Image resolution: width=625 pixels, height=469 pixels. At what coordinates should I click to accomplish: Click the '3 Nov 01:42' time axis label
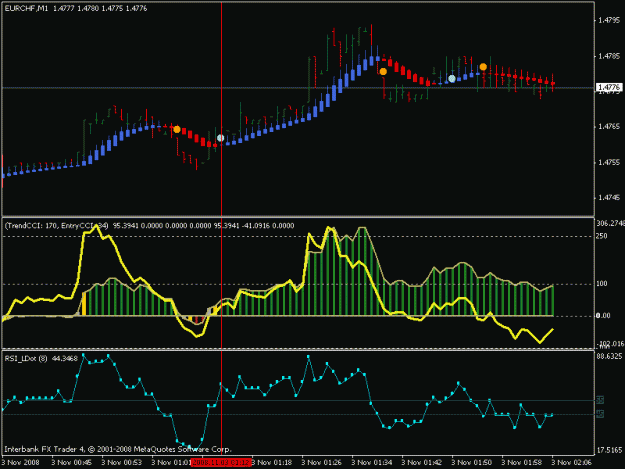422,463
